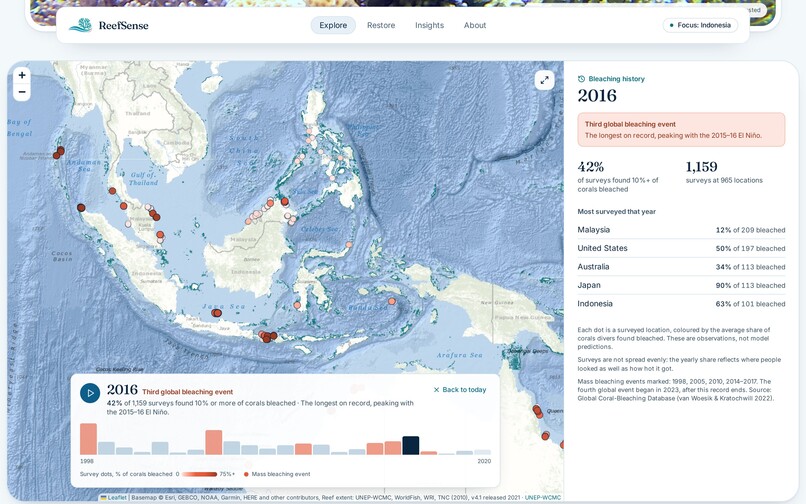Click the Mass bleaching event legend dot
This screenshot has height=504, width=806.
click(x=246, y=474)
